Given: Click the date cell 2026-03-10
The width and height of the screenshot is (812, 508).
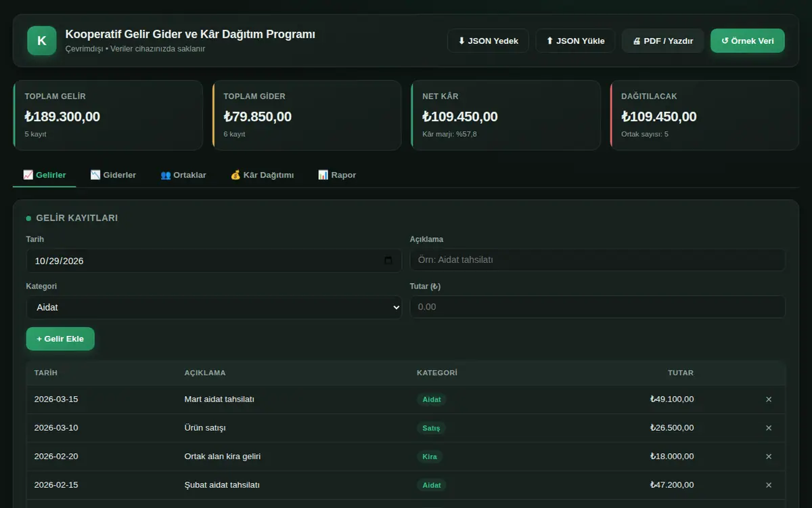Looking at the screenshot, I should pos(56,428).
